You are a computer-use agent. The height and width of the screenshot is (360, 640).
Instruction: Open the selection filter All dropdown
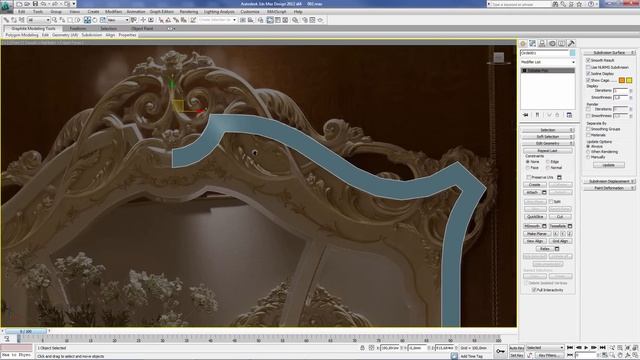point(38,20)
